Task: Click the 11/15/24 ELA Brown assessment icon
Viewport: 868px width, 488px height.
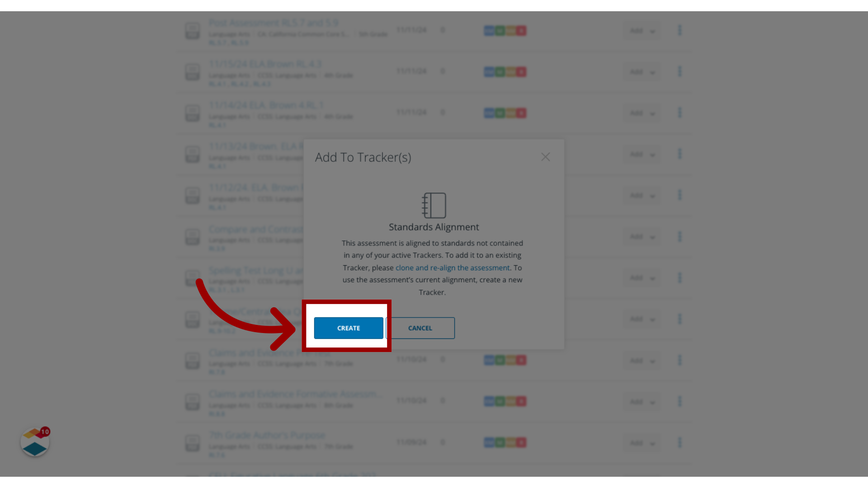Action: coord(191,71)
